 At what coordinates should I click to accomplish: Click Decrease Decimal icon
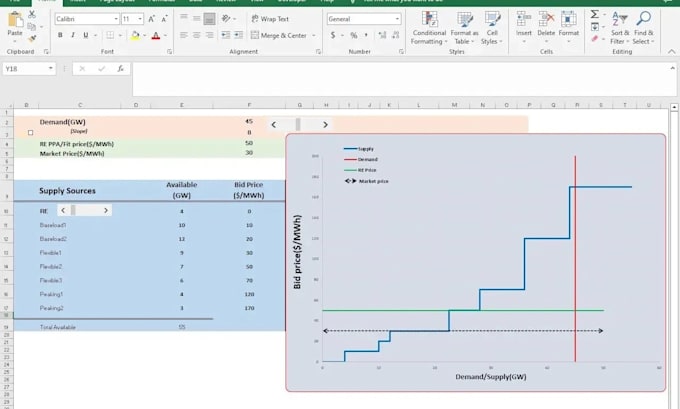click(x=396, y=35)
